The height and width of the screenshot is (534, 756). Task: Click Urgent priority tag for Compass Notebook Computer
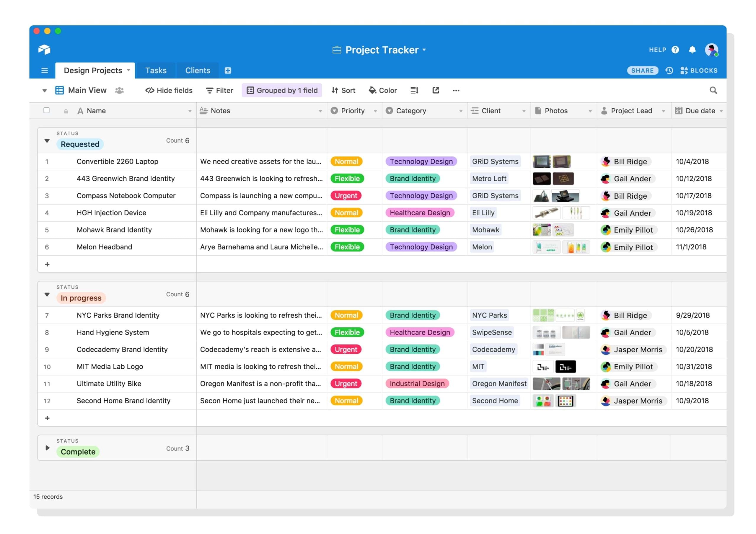pyautogui.click(x=346, y=195)
